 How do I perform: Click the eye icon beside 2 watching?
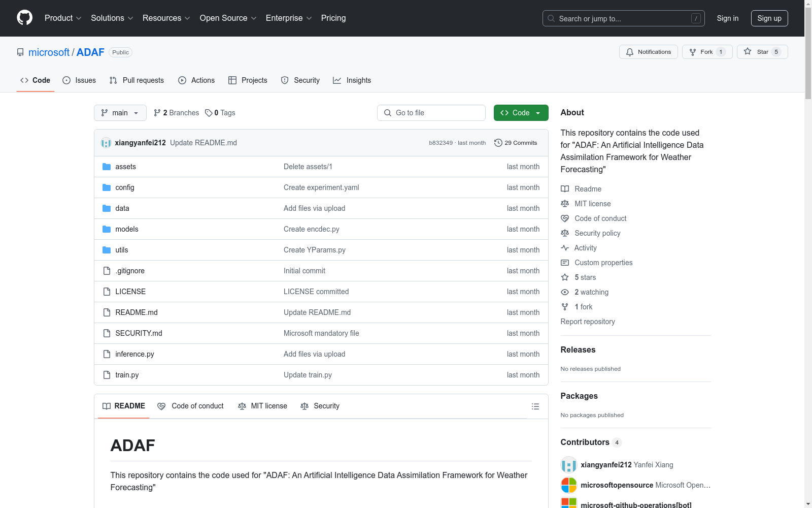click(565, 292)
